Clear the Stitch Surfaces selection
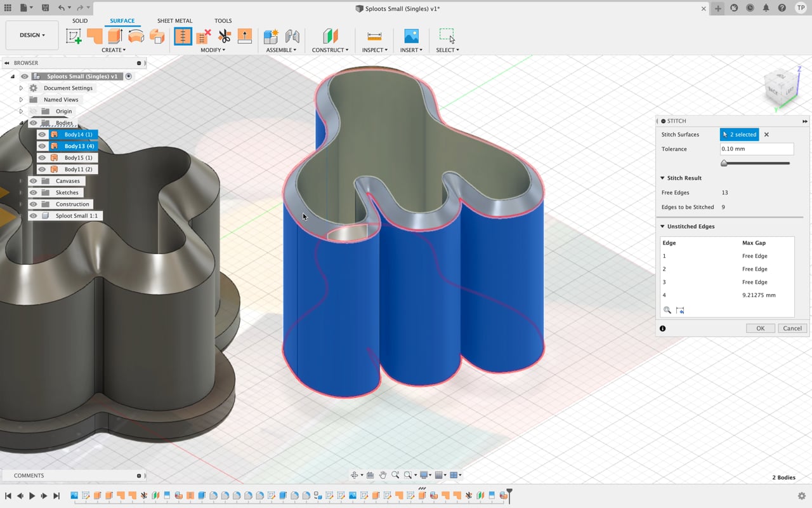The width and height of the screenshot is (812, 508). tap(766, 135)
